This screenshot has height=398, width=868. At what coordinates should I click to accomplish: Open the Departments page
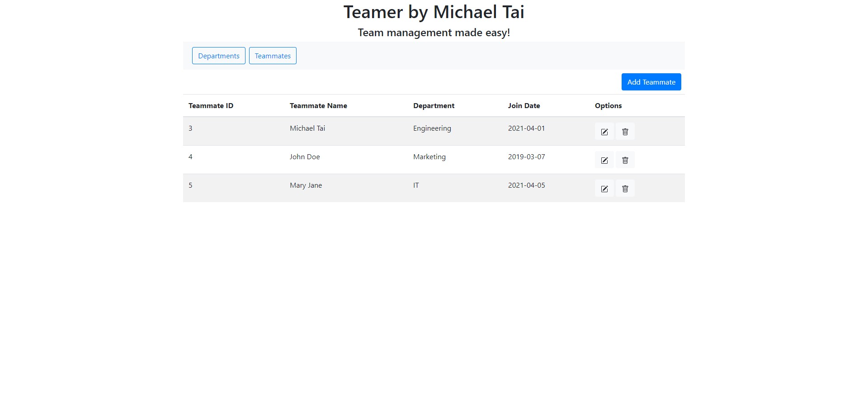(x=219, y=56)
